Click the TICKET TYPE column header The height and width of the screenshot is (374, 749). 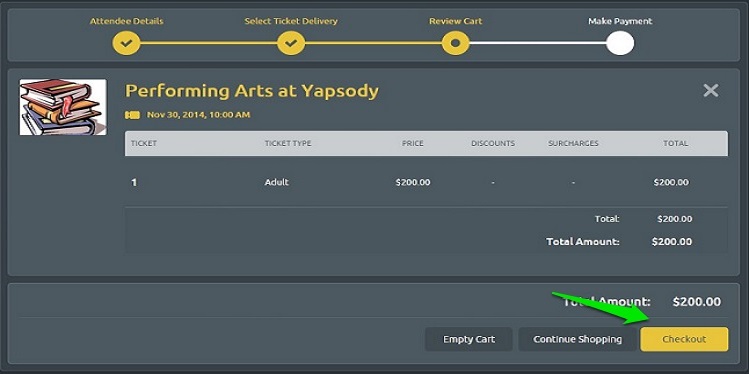(288, 143)
